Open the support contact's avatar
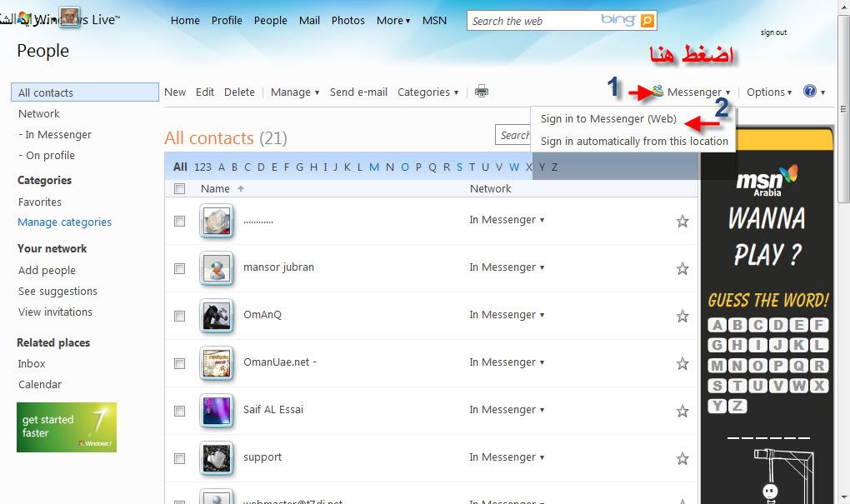This screenshot has width=850, height=504. click(217, 458)
